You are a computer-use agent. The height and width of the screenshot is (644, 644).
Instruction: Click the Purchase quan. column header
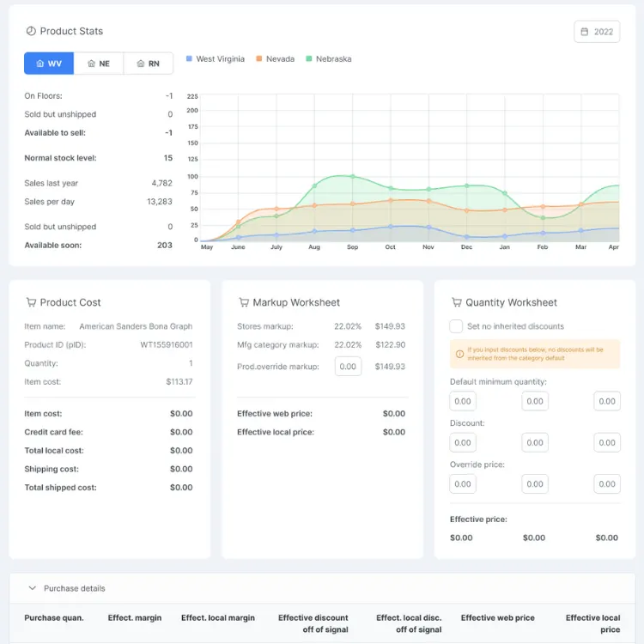54,617
